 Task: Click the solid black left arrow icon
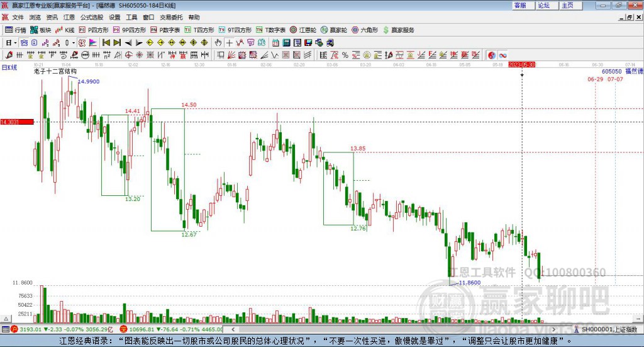(128, 43)
